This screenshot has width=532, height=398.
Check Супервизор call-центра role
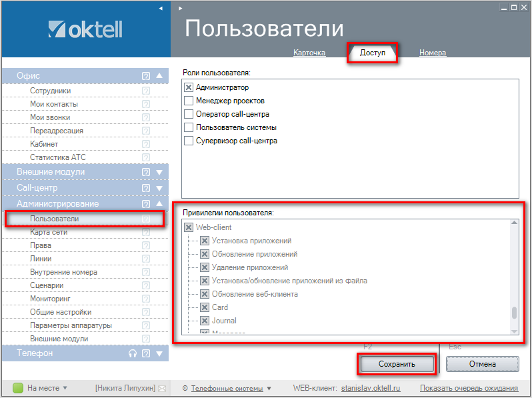[x=189, y=141]
